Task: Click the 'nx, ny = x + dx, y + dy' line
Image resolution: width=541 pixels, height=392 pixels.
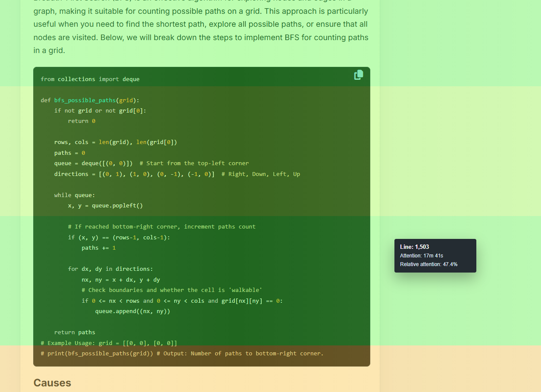Action: click(x=121, y=279)
